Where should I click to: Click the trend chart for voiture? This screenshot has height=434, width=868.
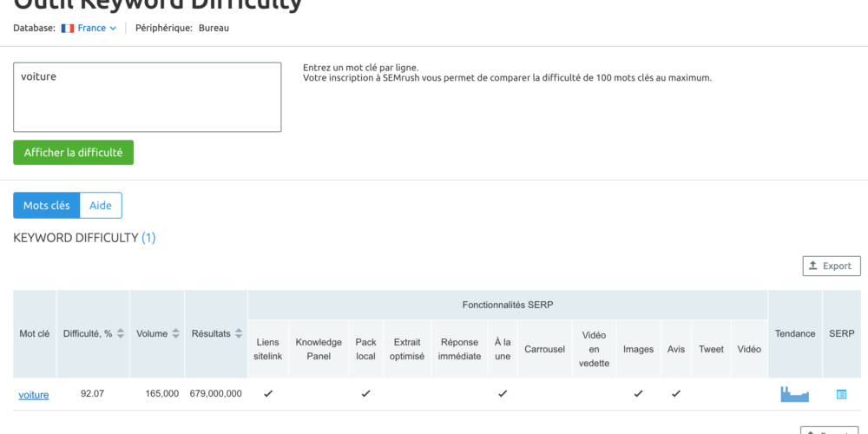click(794, 394)
